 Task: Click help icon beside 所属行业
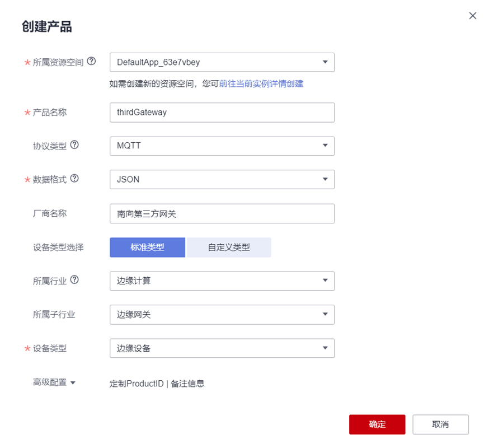(74, 280)
